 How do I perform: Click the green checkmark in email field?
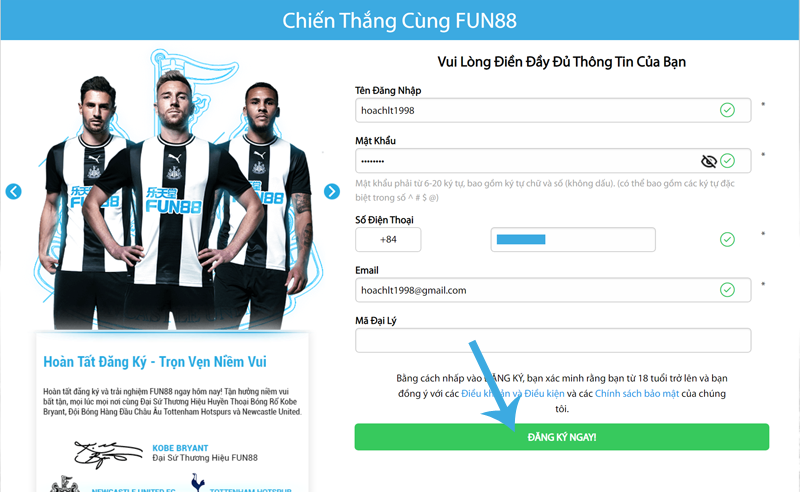pos(727,290)
